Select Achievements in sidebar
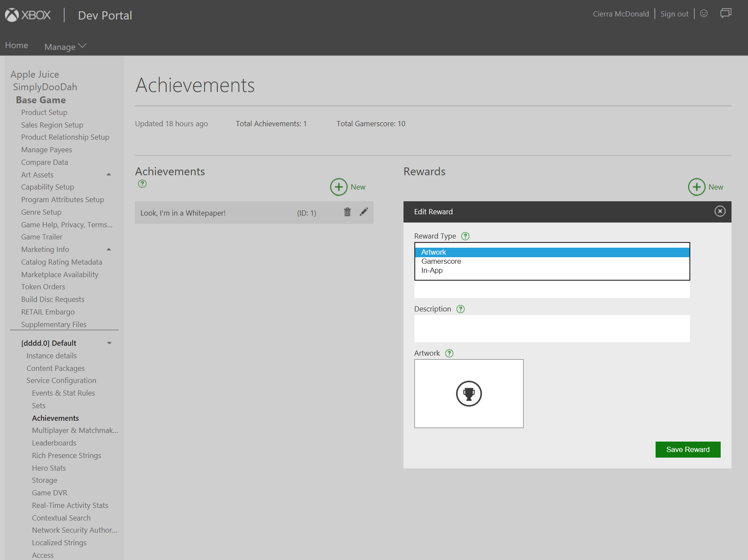The height and width of the screenshot is (560, 748). (56, 418)
